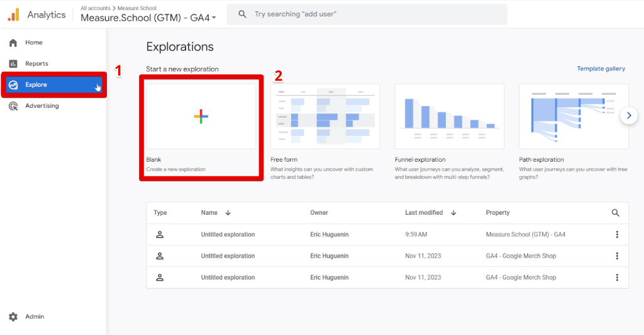Open Reports from the left sidebar
The width and height of the screenshot is (644, 335).
pyautogui.click(x=36, y=64)
